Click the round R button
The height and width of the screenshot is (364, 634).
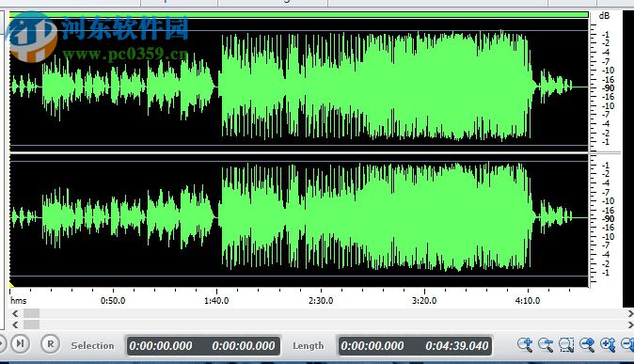point(50,344)
